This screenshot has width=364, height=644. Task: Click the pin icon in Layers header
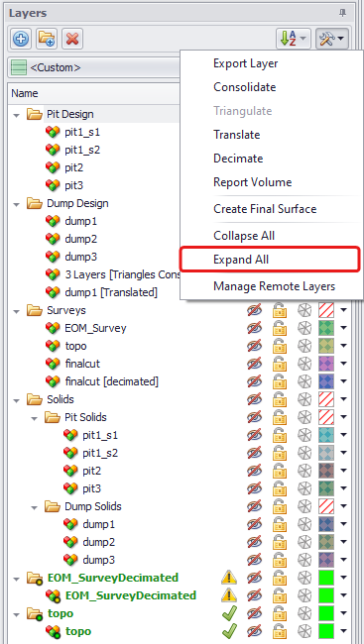(x=342, y=13)
